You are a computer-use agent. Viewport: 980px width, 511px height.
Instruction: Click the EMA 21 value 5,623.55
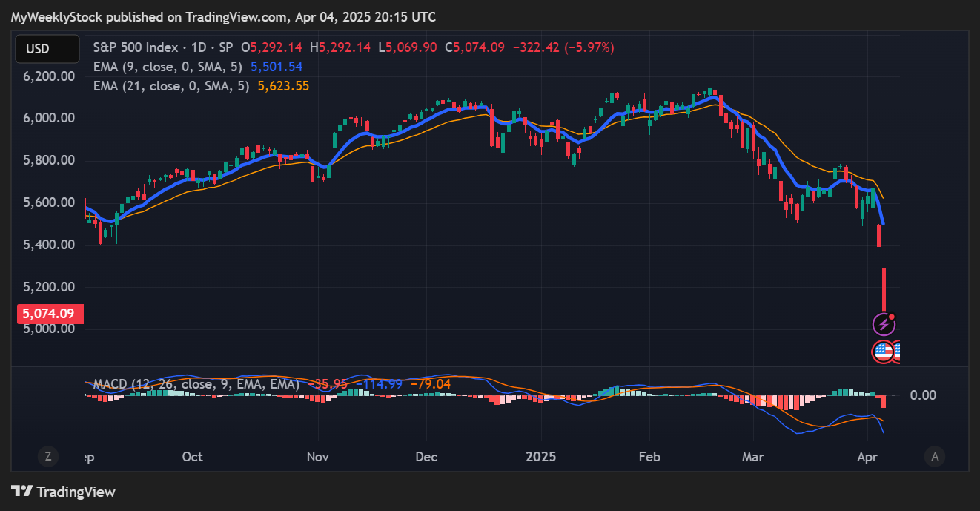point(283,86)
